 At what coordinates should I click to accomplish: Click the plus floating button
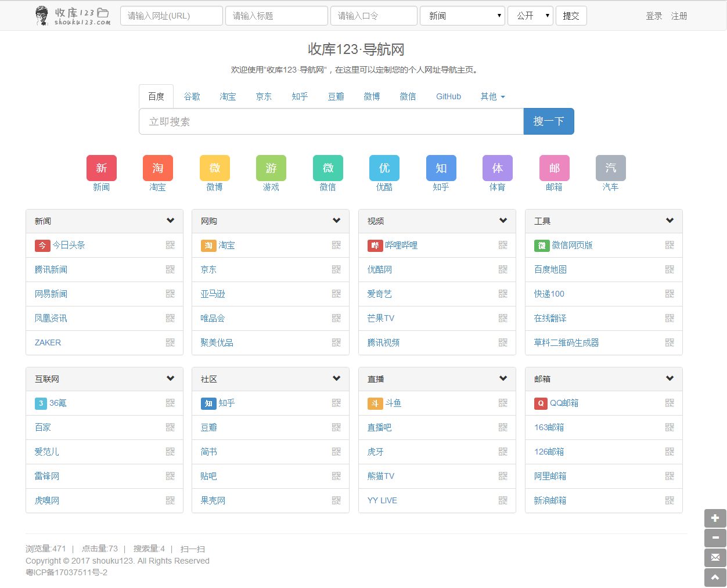pos(715,518)
